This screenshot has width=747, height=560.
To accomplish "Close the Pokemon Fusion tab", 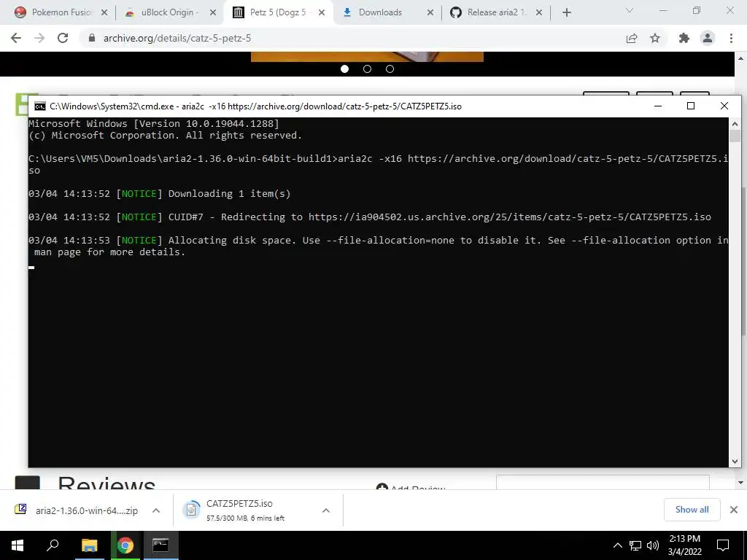I will point(104,12).
